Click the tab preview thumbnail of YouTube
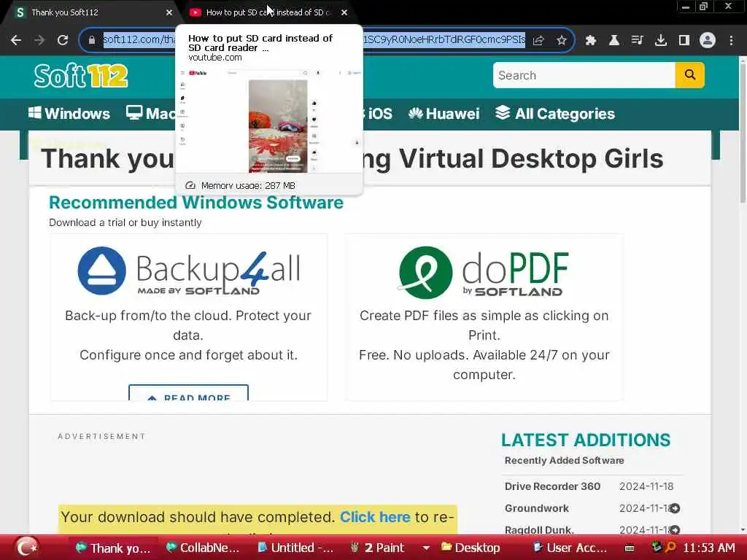The width and height of the screenshot is (747, 560). (270, 122)
